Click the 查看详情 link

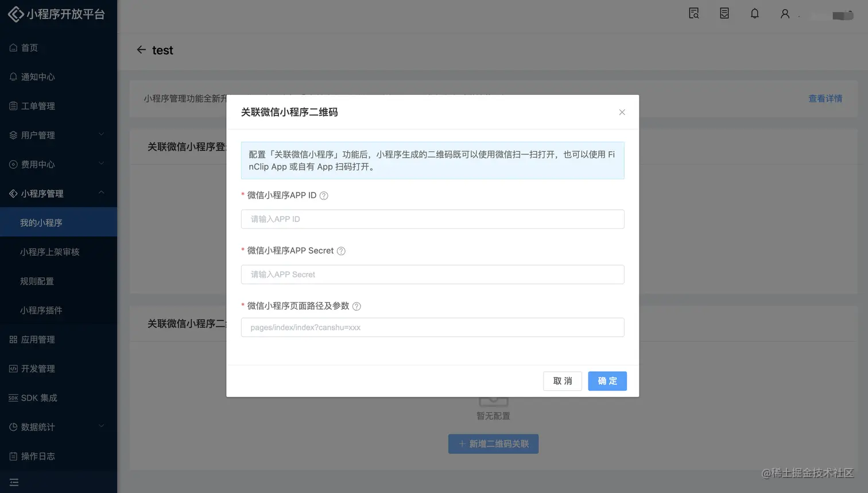tap(824, 98)
